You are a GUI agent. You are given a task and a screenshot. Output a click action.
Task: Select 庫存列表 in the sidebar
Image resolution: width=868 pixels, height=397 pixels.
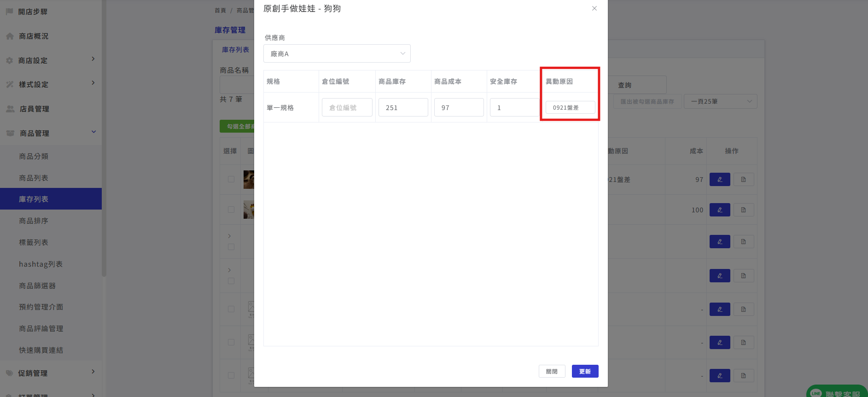(x=51, y=199)
